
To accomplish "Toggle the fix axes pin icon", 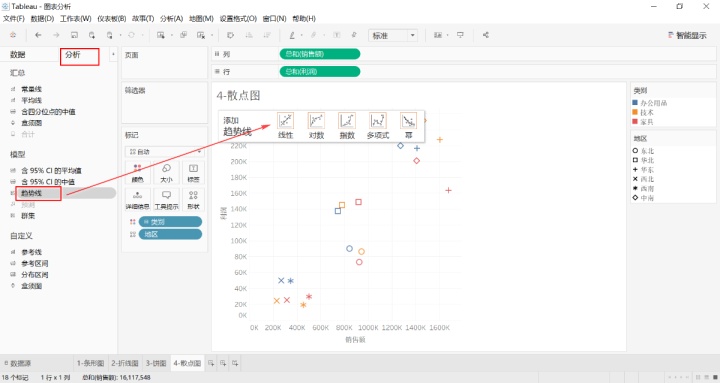I will click(x=354, y=35).
